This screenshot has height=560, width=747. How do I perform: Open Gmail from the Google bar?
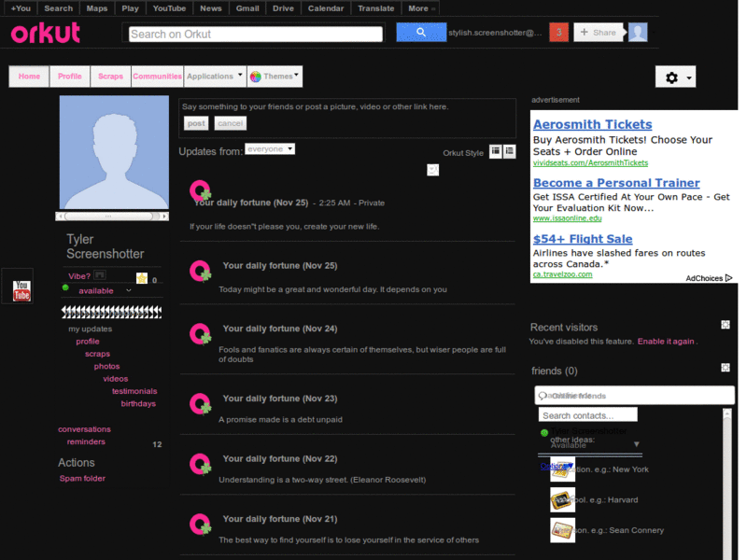[x=247, y=8]
